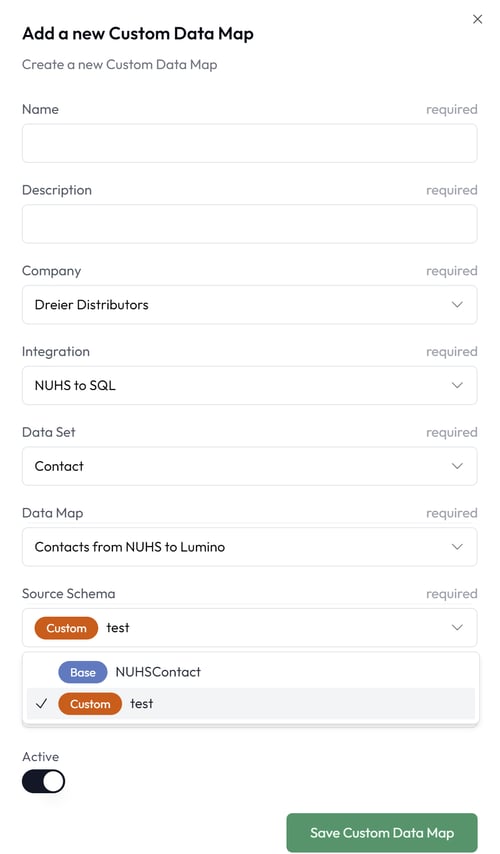Click the Save Custom Data Map button
The image size is (500, 854).
point(382,833)
